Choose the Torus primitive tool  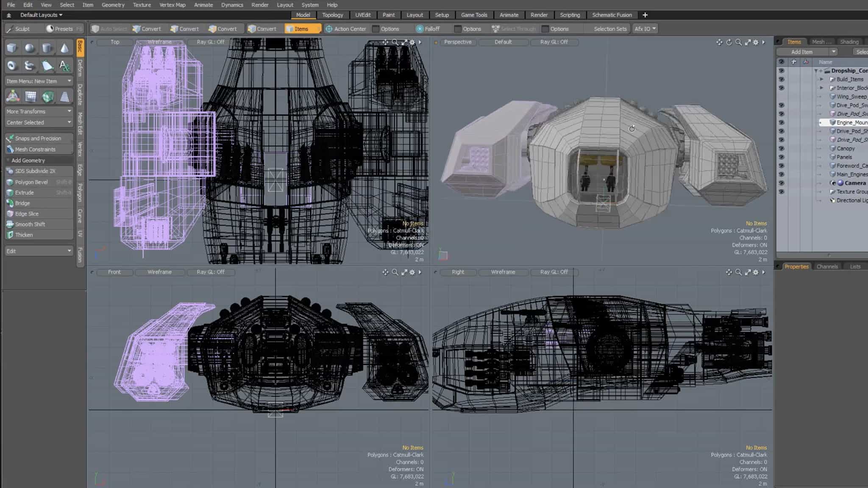[12, 66]
